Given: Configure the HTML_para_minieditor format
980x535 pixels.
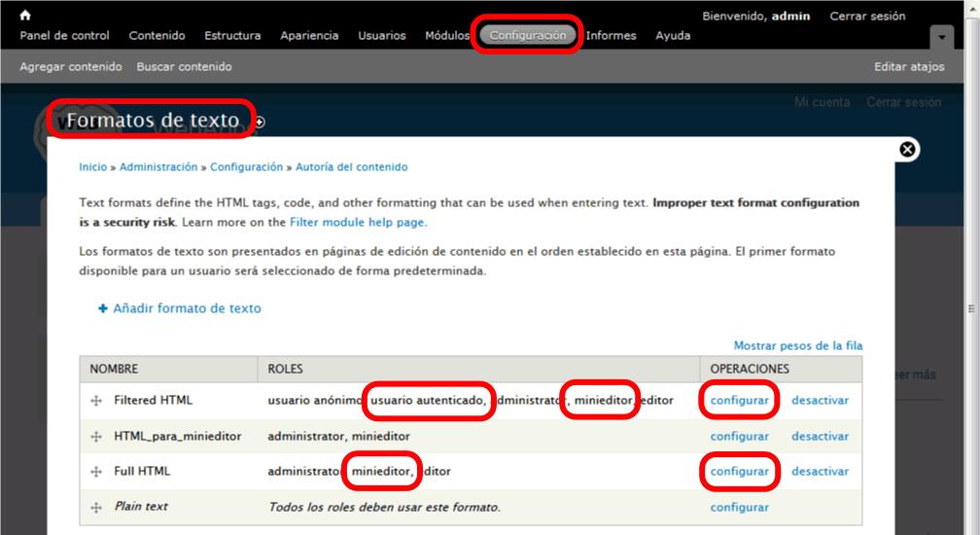Looking at the screenshot, I should (739, 436).
